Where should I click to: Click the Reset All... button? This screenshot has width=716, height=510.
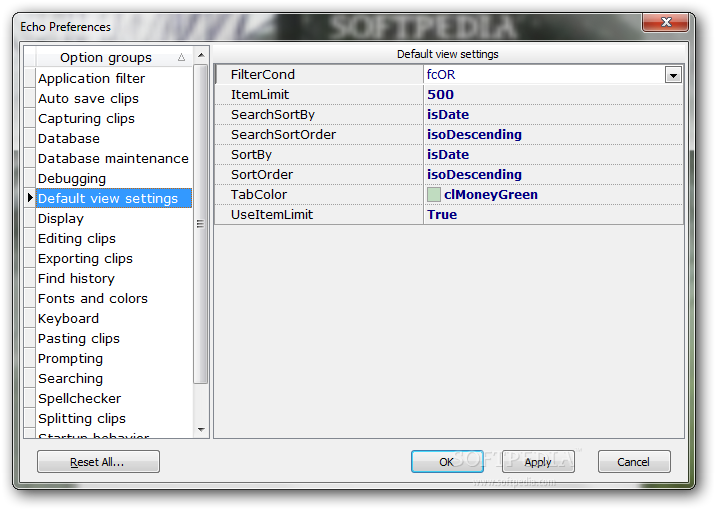[x=98, y=462]
